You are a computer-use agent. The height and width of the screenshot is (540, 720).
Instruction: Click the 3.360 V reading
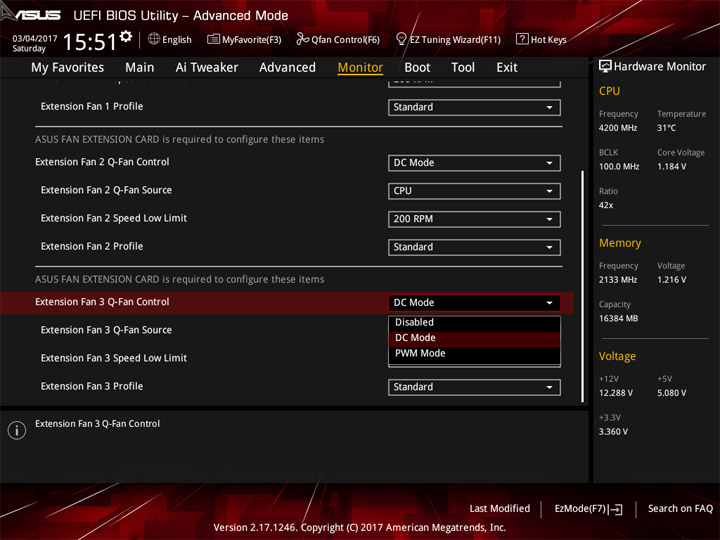613,432
